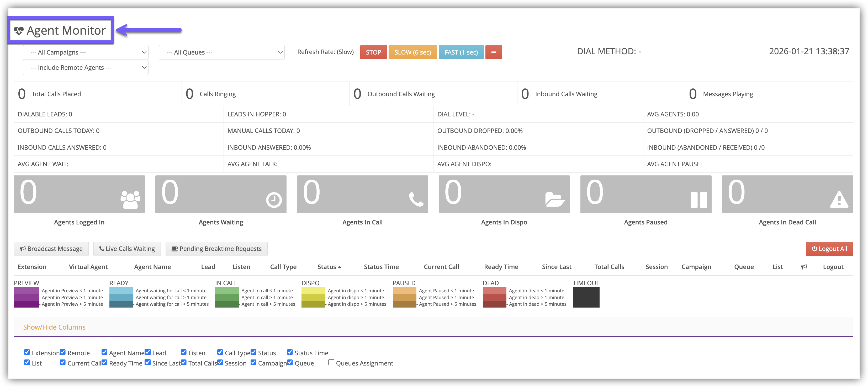Open the All Queues dropdown

[221, 52]
